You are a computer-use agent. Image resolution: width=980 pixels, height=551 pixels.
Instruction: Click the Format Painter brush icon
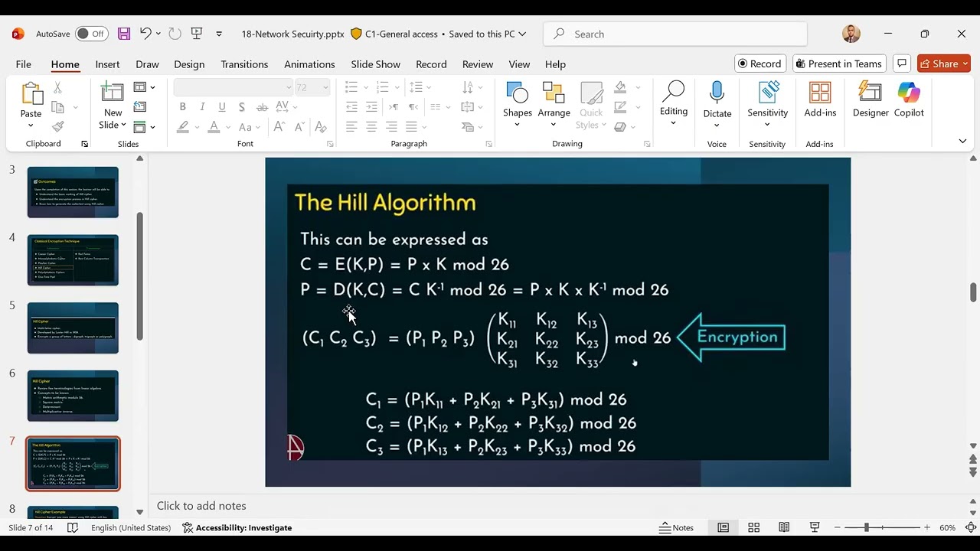57,126
